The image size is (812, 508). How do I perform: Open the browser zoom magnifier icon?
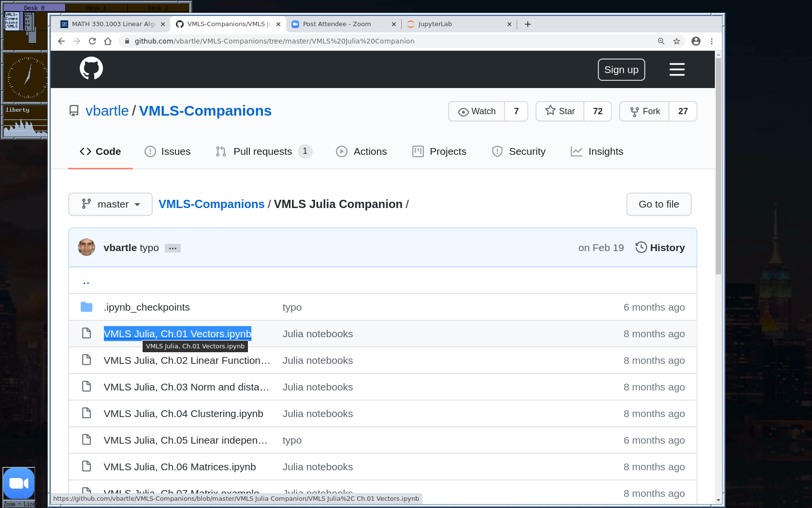(x=661, y=41)
